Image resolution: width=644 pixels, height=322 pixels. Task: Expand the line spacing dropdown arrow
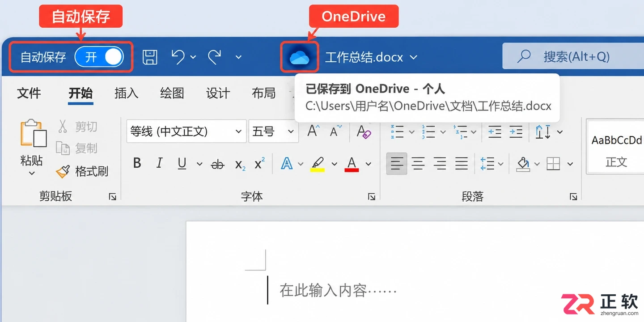500,164
